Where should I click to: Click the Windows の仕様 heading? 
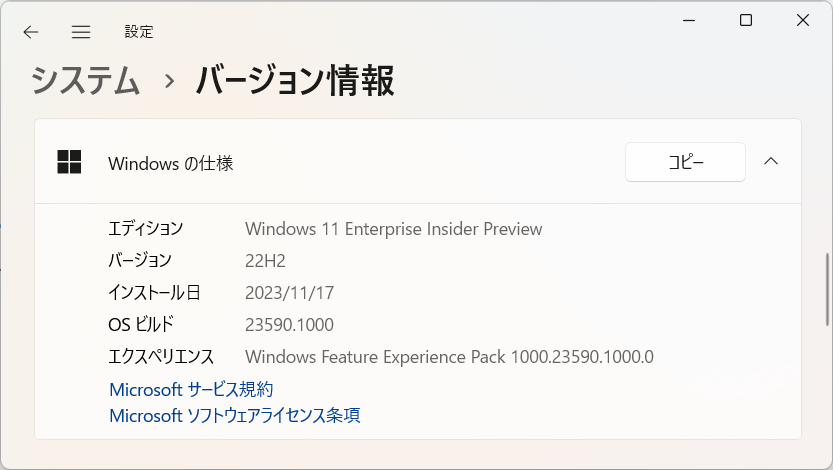tap(171, 163)
